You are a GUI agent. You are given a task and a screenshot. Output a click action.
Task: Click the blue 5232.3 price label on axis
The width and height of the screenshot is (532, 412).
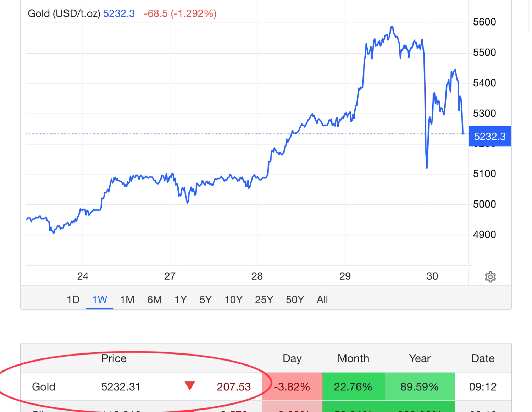point(490,137)
